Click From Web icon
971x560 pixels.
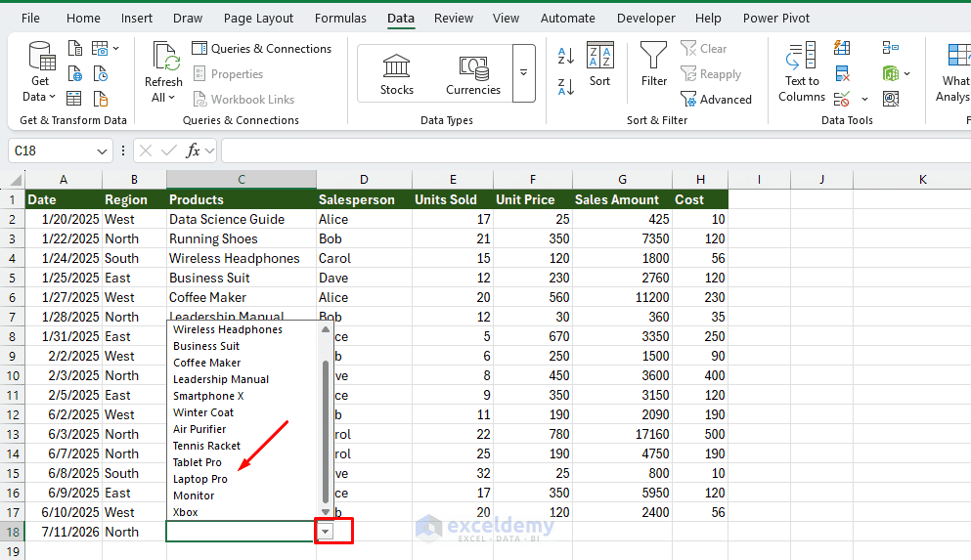point(75,73)
